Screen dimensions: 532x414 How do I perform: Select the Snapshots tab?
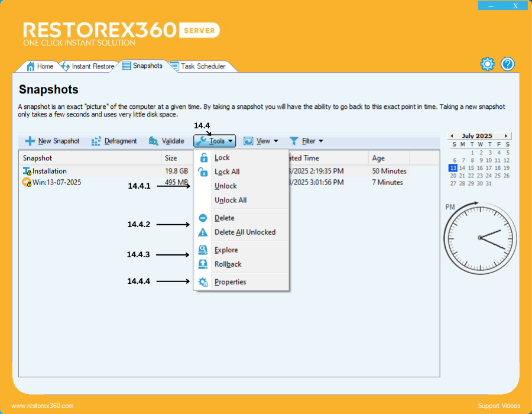pos(142,66)
